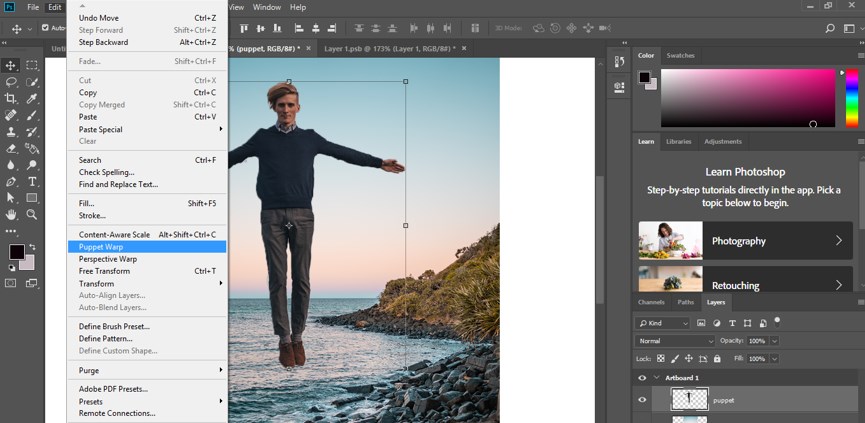Image resolution: width=865 pixels, height=423 pixels.
Task: Toggle the Auto-Select checkbox
Action: point(46,28)
